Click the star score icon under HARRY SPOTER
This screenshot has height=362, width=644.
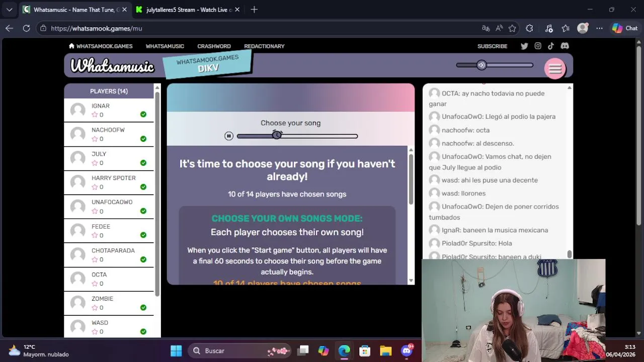click(x=95, y=187)
